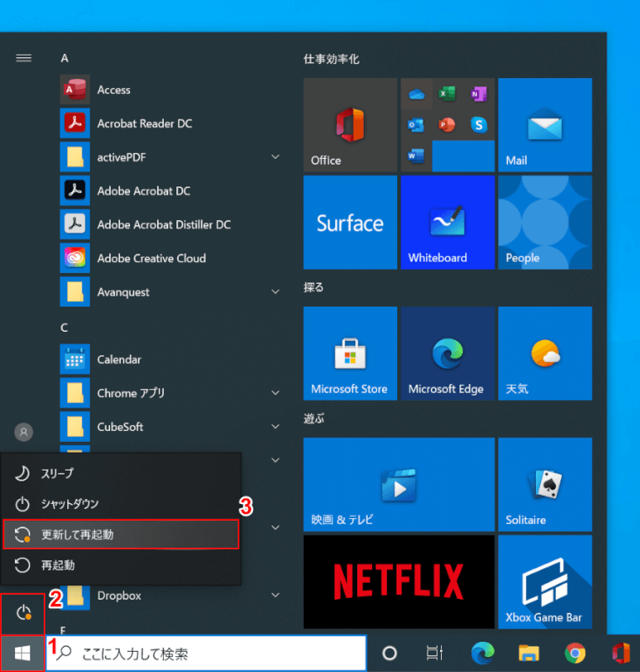This screenshot has height=672, width=640.
Task: Open Xbox Game Bar tile
Action: (544, 582)
